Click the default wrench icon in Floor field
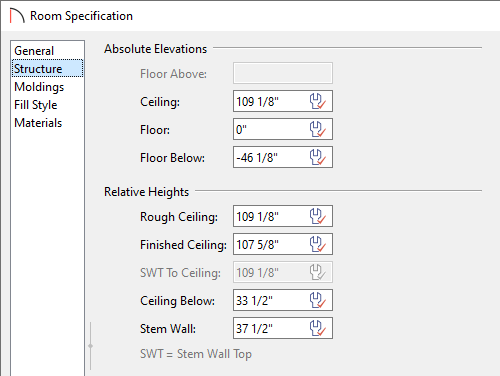The image size is (500, 376). (x=317, y=129)
